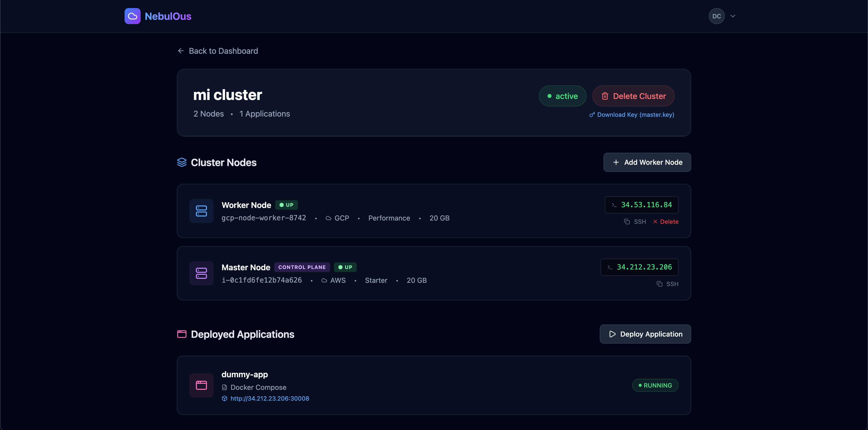Expand the user account dropdown chevron
The width and height of the screenshot is (868, 430).
pyautogui.click(x=733, y=16)
